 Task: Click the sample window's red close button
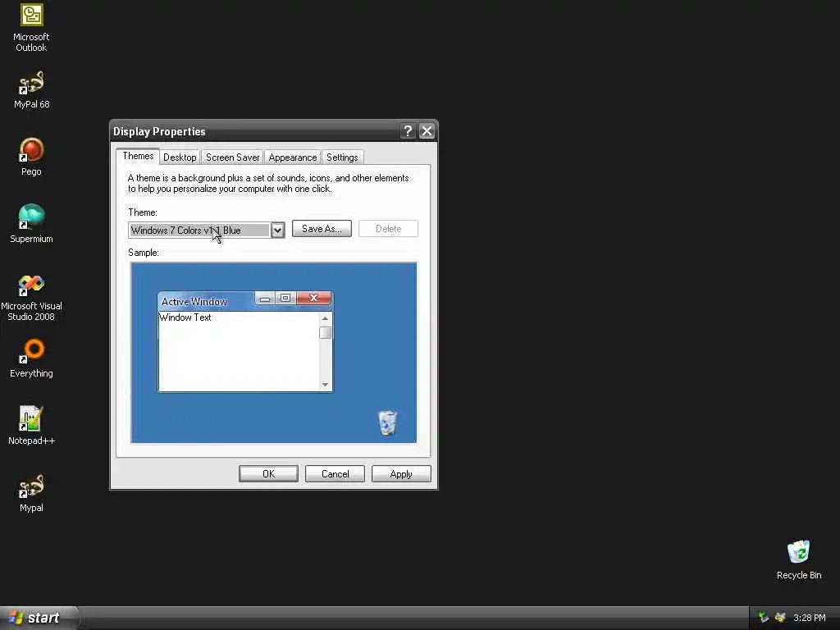coord(314,298)
